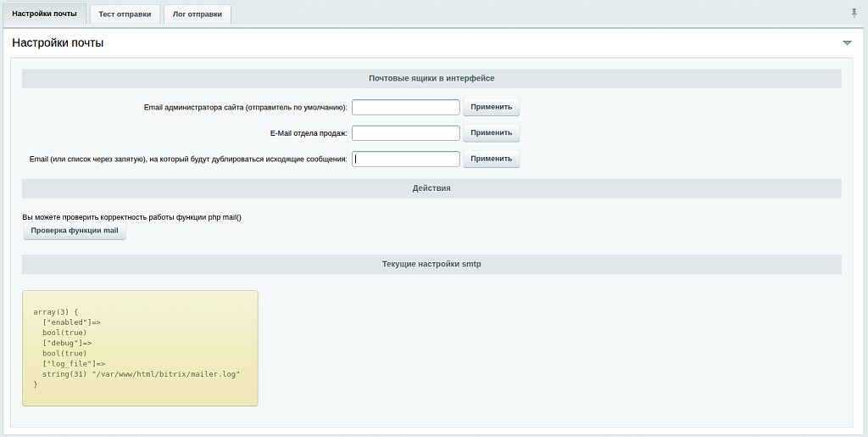Select the Настройки почты tab
The image size is (868, 437).
click(44, 14)
